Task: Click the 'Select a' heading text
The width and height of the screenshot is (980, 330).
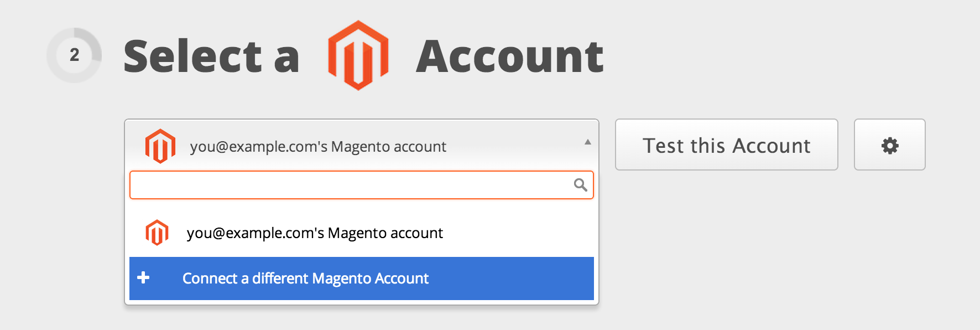Action: click(x=211, y=56)
